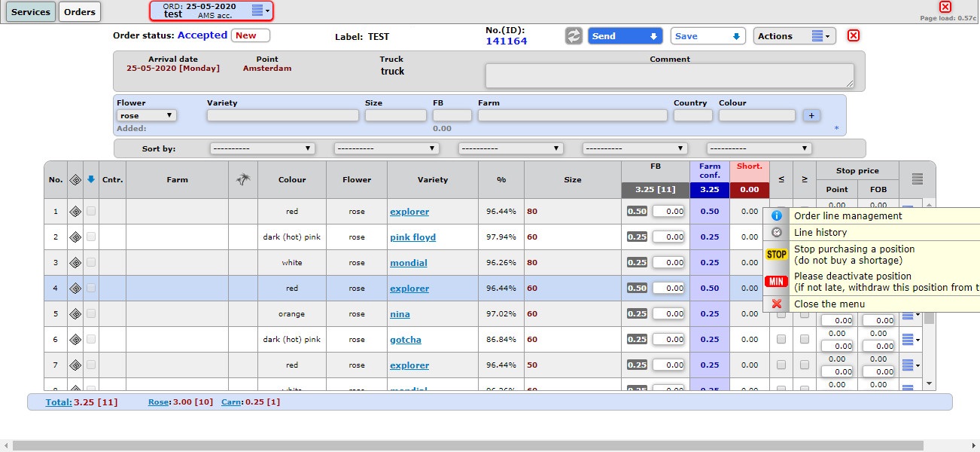980x452 pixels.
Task: Click the diamond icon in row 3
Action: 75,263
